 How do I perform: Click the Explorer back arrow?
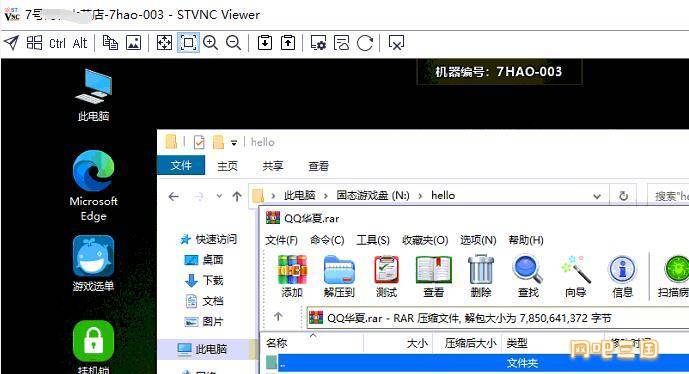174,196
